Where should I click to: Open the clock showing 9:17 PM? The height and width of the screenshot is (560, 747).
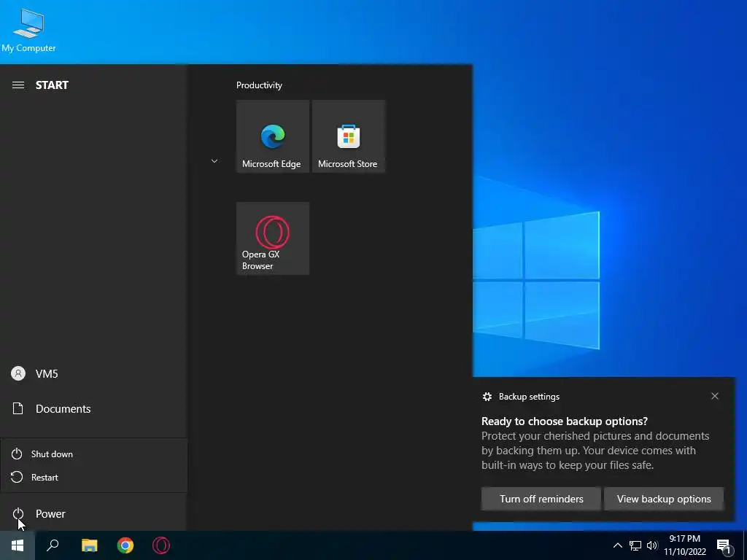click(x=685, y=545)
